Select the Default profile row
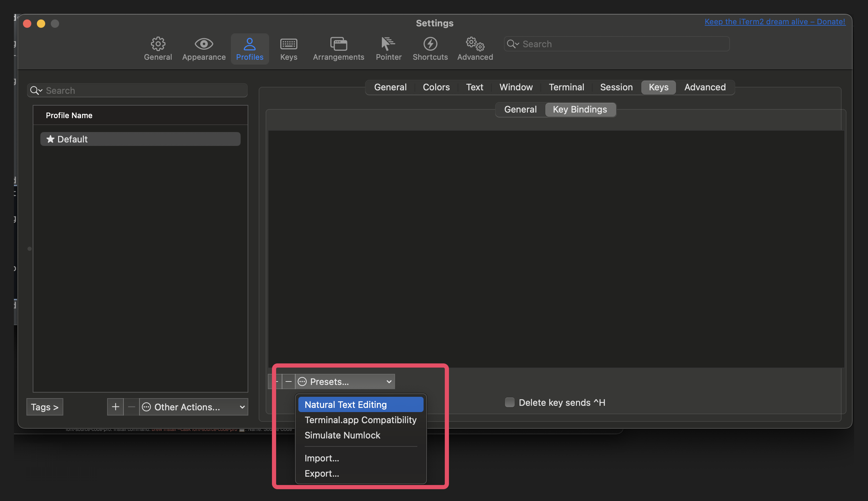The height and width of the screenshot is (501, 868). pyautogui.click(x=140, y=139)
